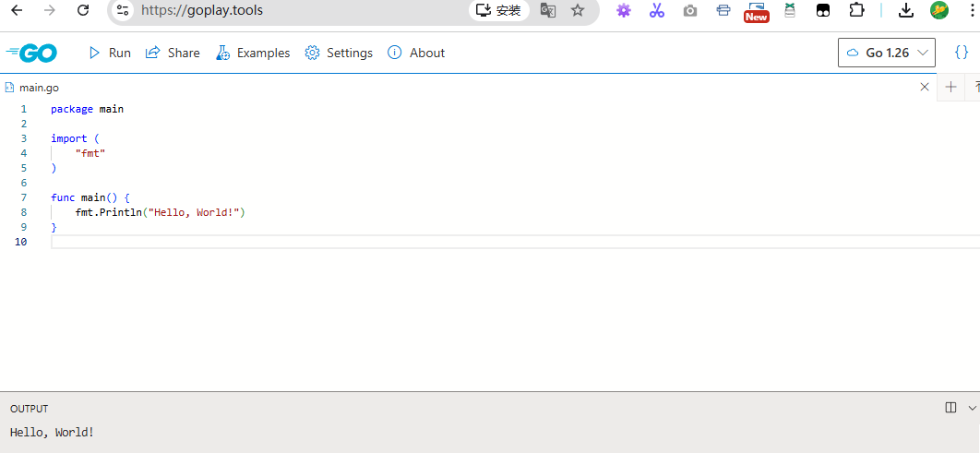Open the About dialog

416,54
